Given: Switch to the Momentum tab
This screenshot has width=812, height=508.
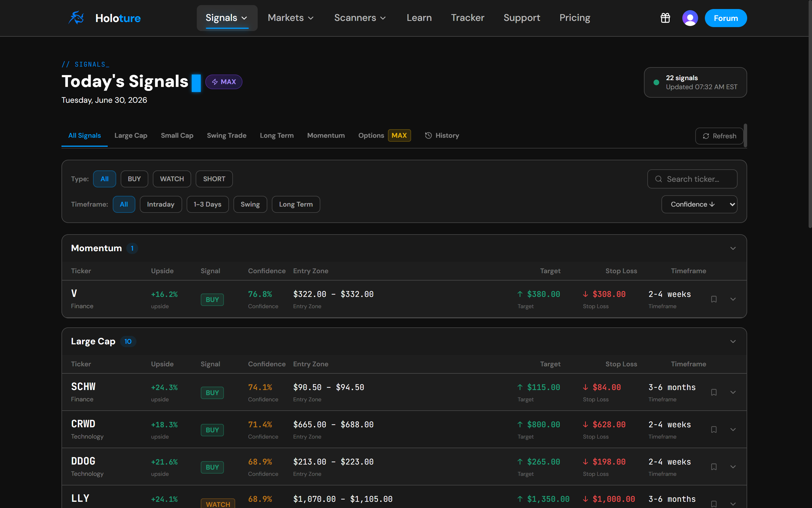Looking at the screenshot, I should click(x=326, y=135).
